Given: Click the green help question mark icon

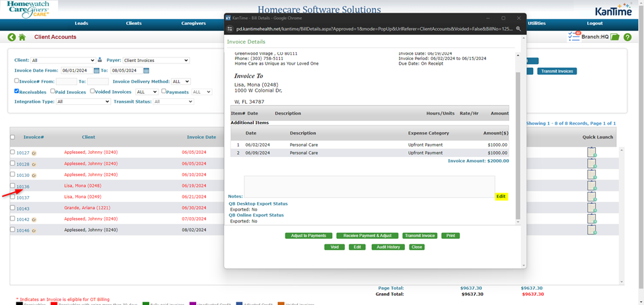Looking at the screenshot, I should [626, 37].
